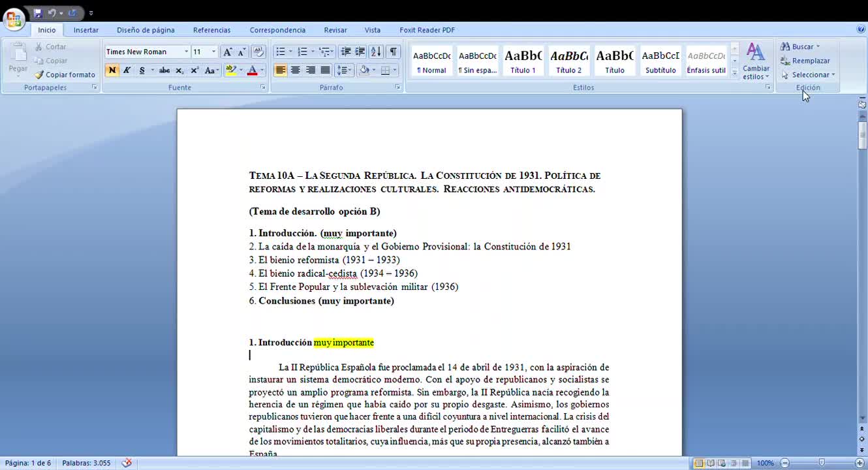Undo the last action

(x=52, y=13)
